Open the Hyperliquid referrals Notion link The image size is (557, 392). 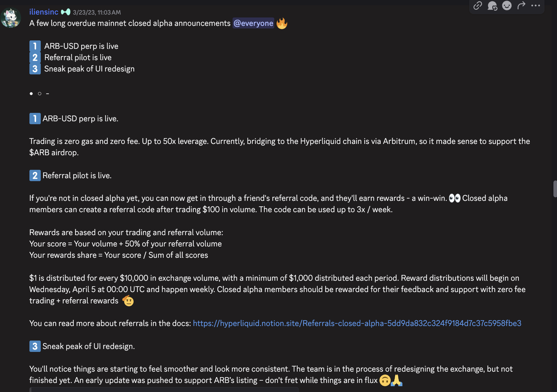coord(356,323)
